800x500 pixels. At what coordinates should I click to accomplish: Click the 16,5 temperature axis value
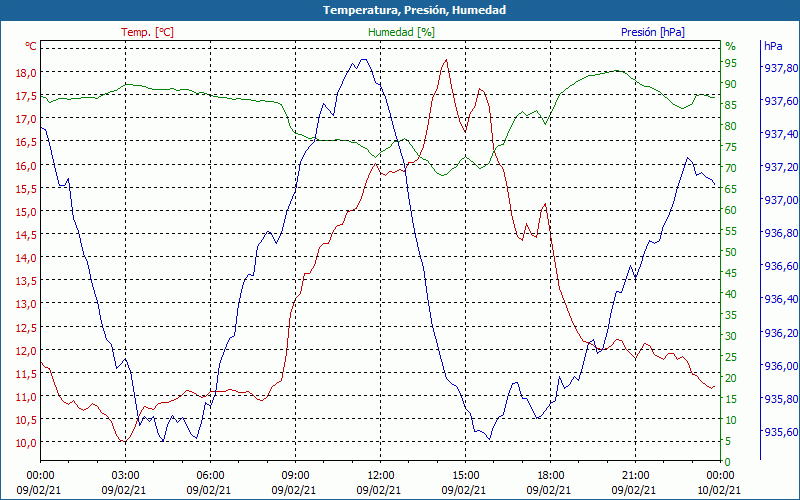pos(27,142)
